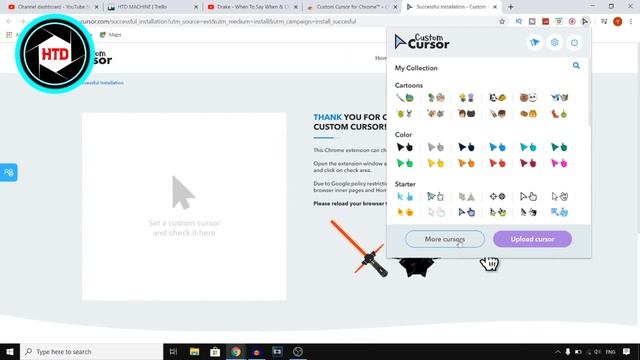Click the blue side widget on page edge
The width and height of the screenshot is (640, 360).
point(9,172)
